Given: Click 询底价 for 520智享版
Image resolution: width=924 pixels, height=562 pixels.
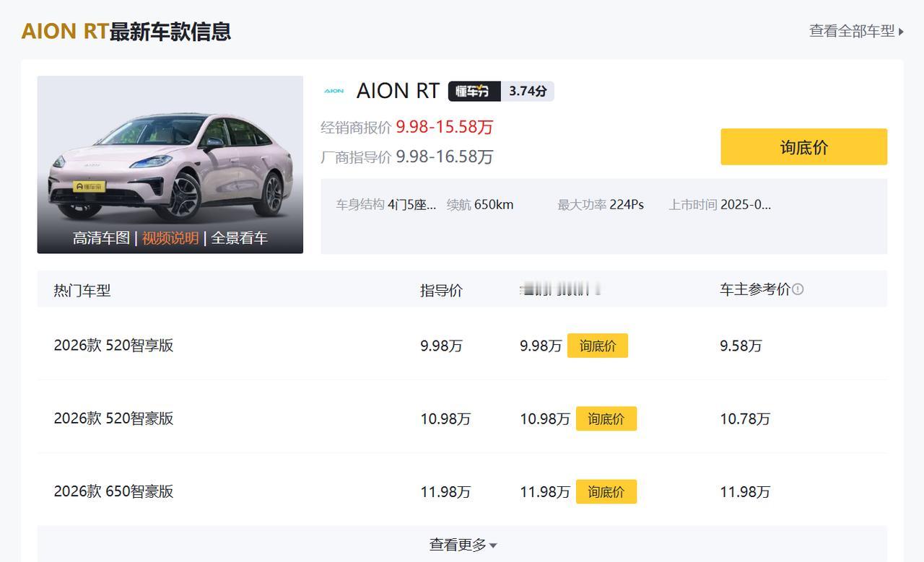Looking at the screenshot, I should [597, 346].
